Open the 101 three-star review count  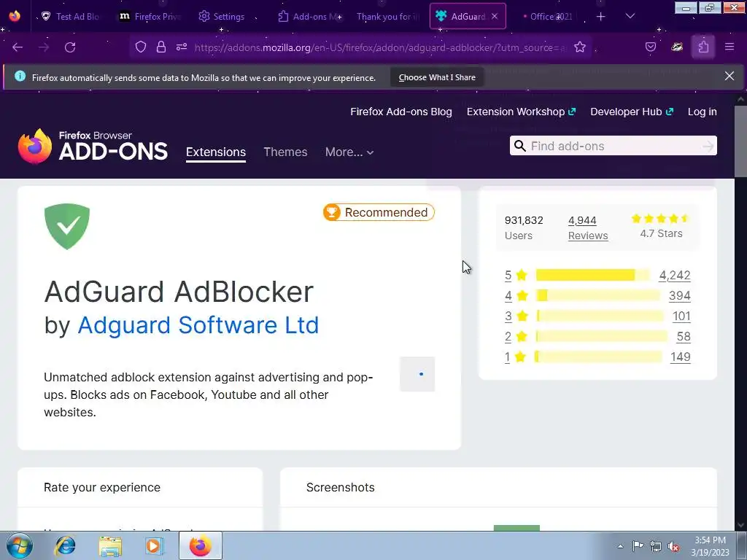pyautogui.click(x=681, y=316)
